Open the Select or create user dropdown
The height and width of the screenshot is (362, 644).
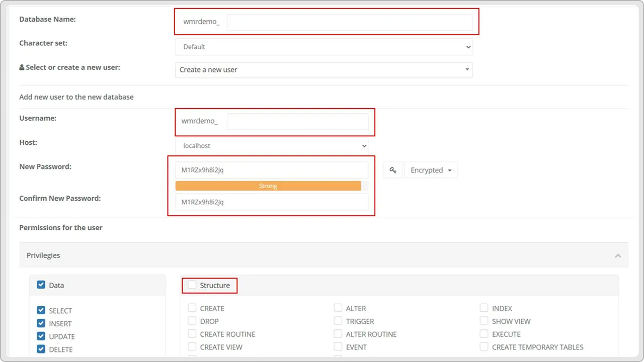point(324,70)
